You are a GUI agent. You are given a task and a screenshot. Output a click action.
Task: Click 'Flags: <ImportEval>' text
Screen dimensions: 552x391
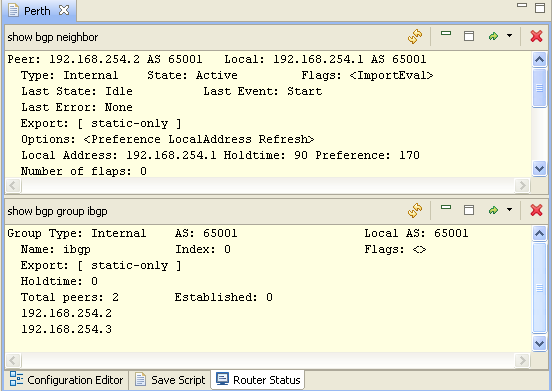point(367,75)
